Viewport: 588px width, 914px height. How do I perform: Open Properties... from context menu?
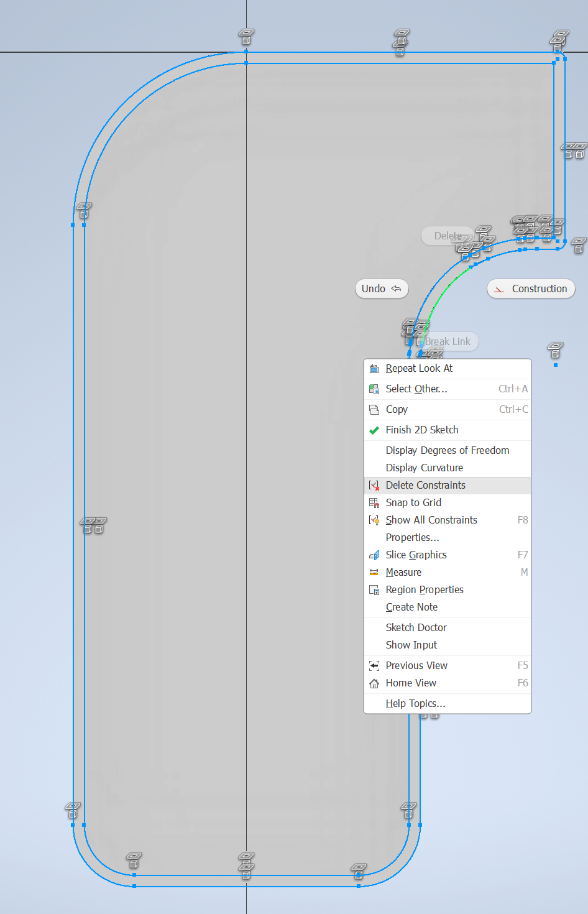point(448,538)
